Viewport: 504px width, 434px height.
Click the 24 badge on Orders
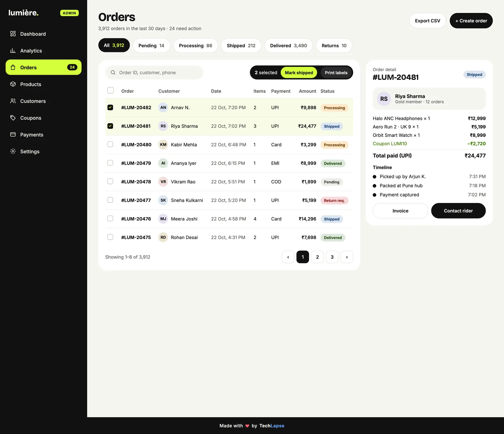click(72, 67)
